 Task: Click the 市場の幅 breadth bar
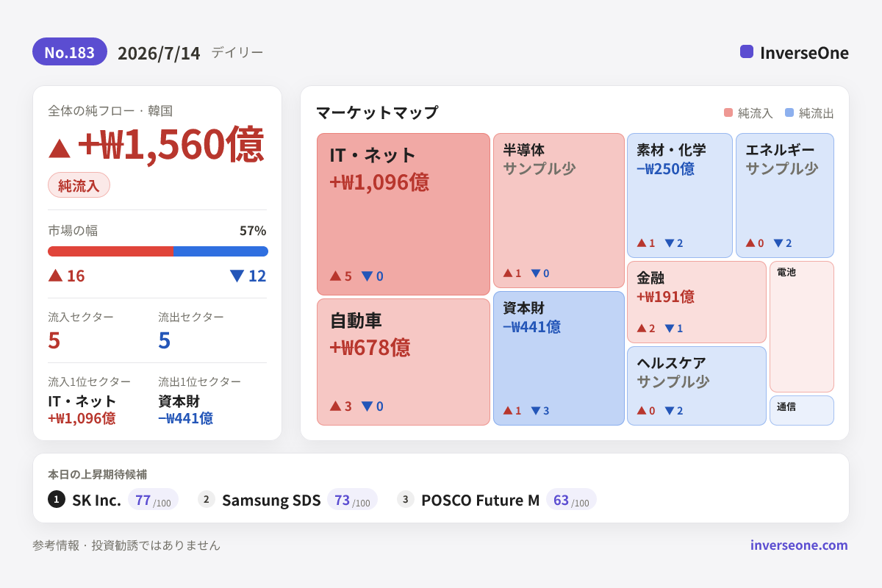coord(158,251)
